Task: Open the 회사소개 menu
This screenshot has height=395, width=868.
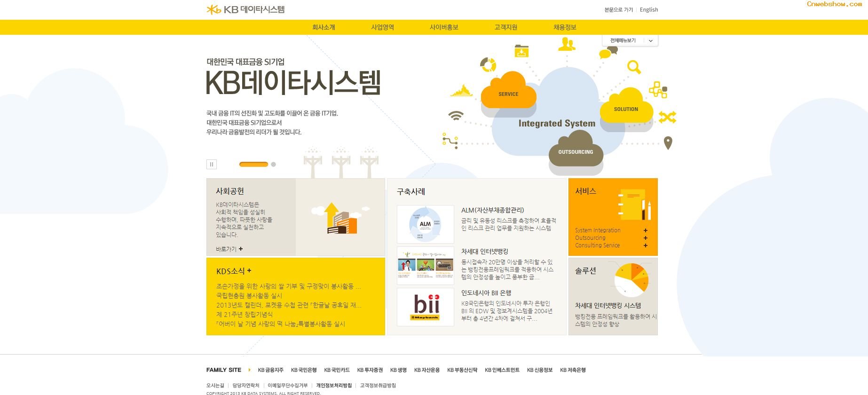Action: click(324, 27)
